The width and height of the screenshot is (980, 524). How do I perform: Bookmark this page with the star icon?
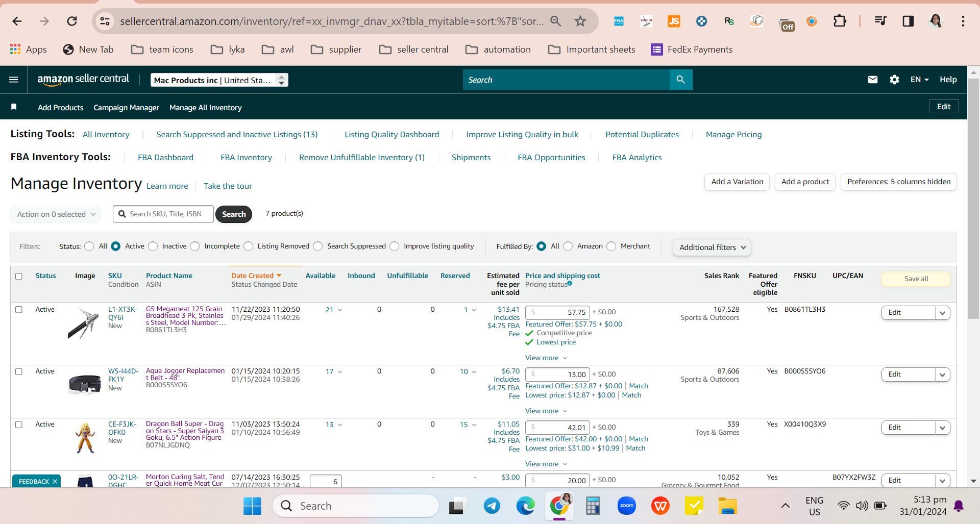580,21
